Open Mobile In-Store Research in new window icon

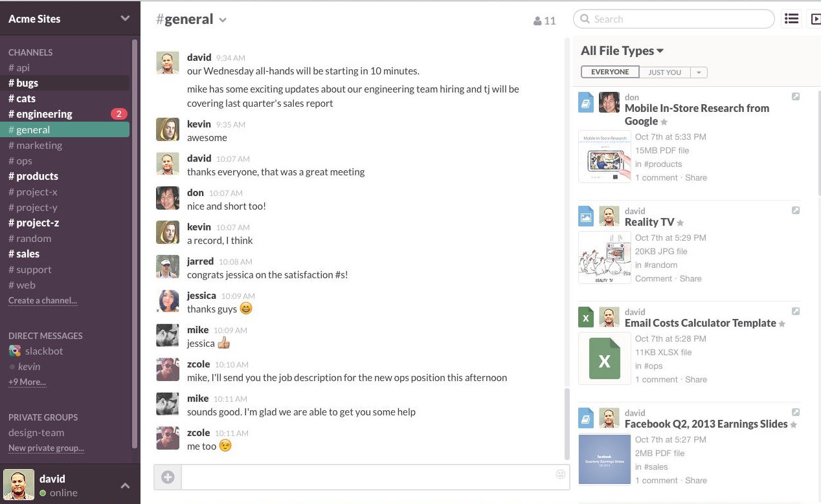[x=796, y=96]
